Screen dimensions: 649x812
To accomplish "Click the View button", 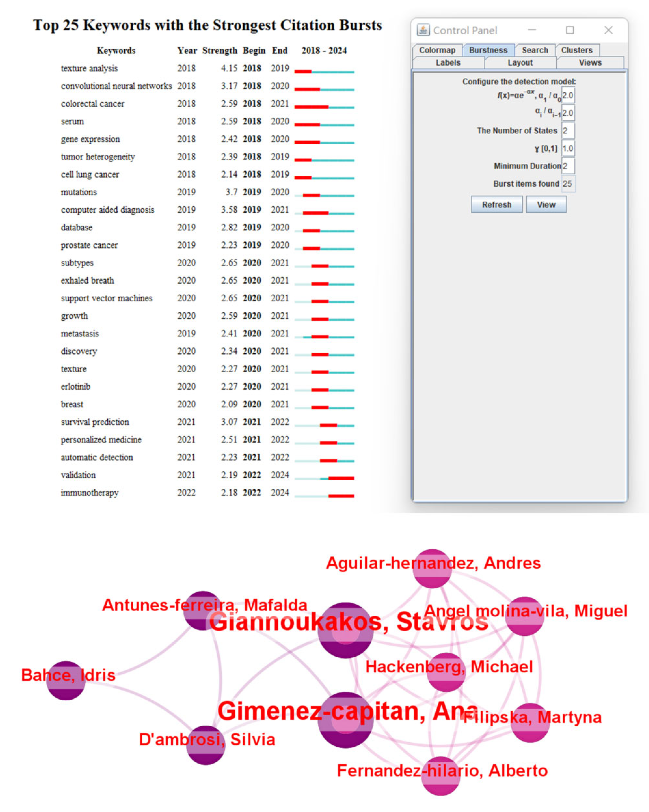I will point(546,204).
